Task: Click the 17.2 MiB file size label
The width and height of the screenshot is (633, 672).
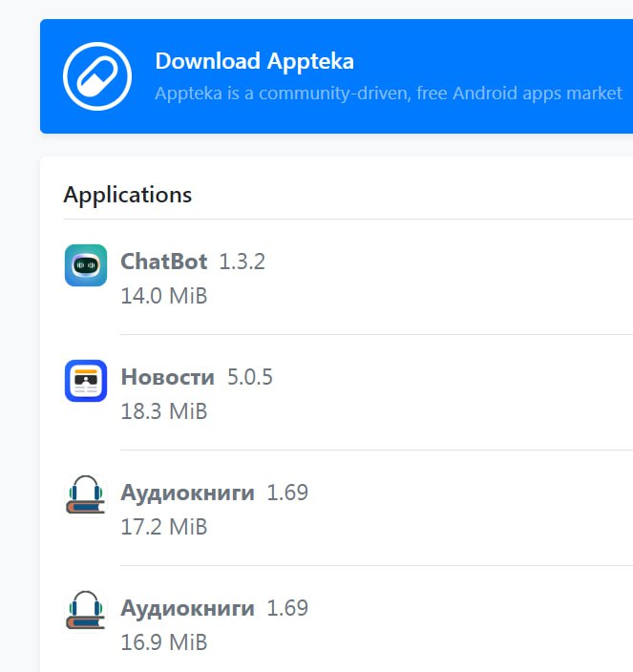Action: click(163, 527)
